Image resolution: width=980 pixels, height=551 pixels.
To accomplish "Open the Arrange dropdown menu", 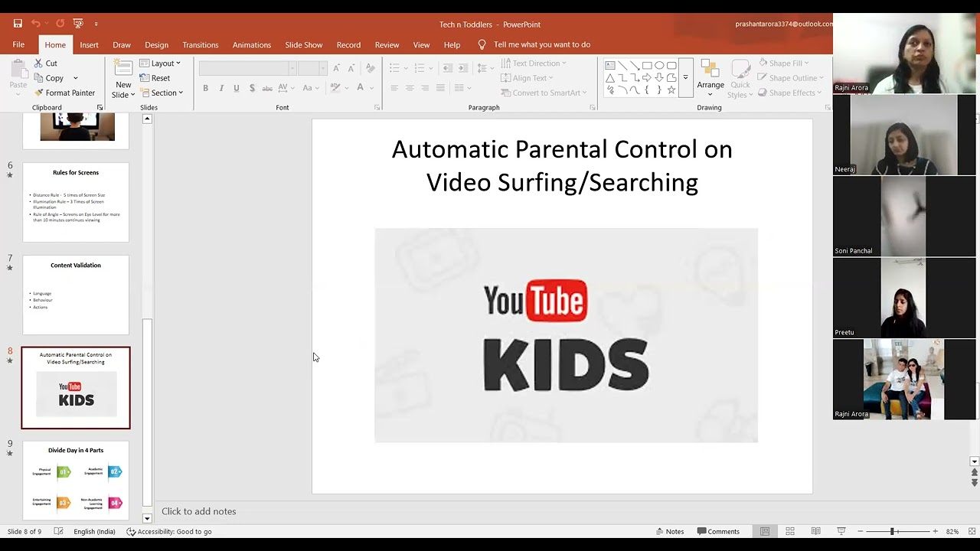I will 710,80.
